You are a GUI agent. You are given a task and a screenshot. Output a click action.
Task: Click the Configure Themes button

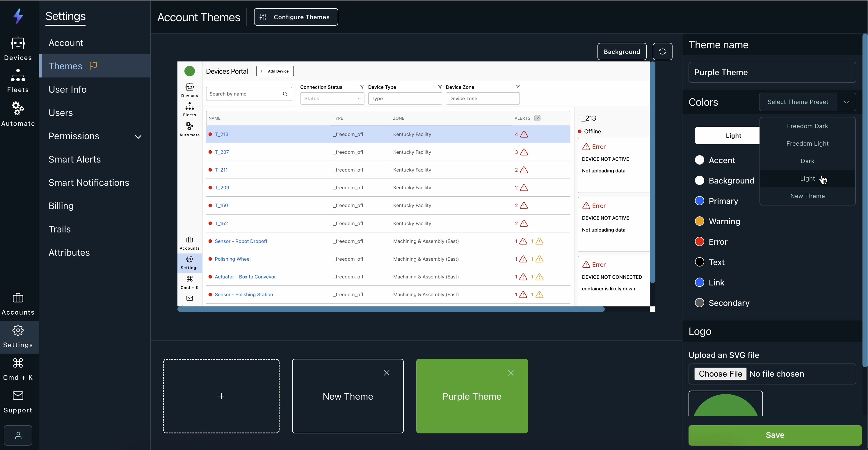(x=296, y=17)
